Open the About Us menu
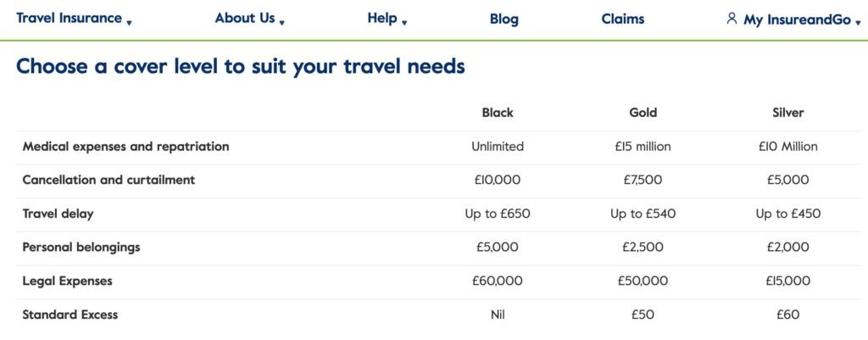The image size is (868, 340). [245, 18]
